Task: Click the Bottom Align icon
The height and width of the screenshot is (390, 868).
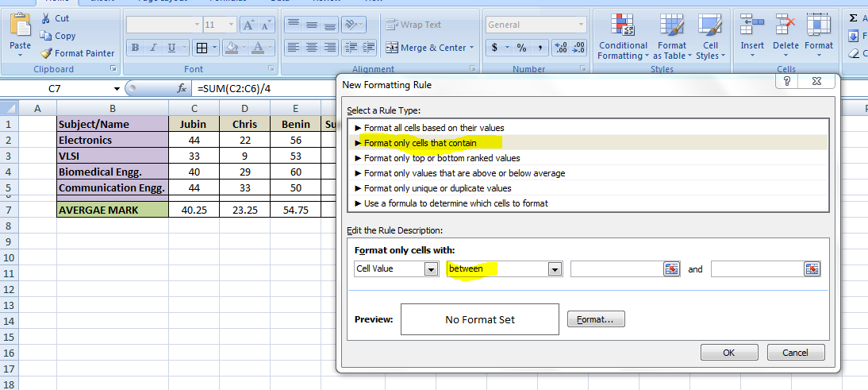Action: 330,25
